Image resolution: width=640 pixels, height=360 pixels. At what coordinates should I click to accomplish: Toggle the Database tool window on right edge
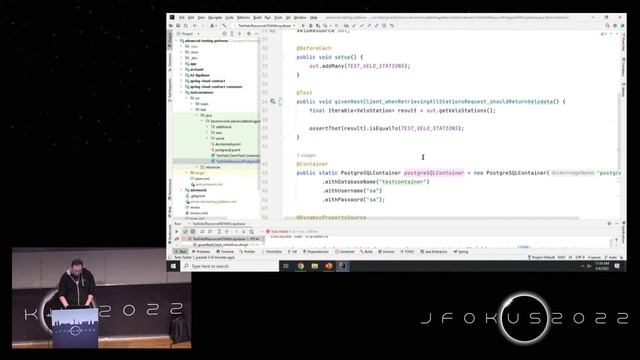point(623,66)
